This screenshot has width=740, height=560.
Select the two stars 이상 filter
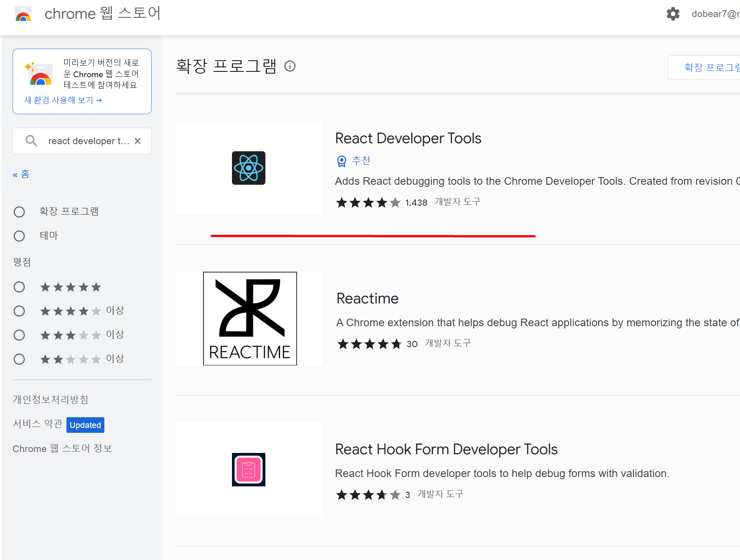pyautogui.click(x=19, y=359)
